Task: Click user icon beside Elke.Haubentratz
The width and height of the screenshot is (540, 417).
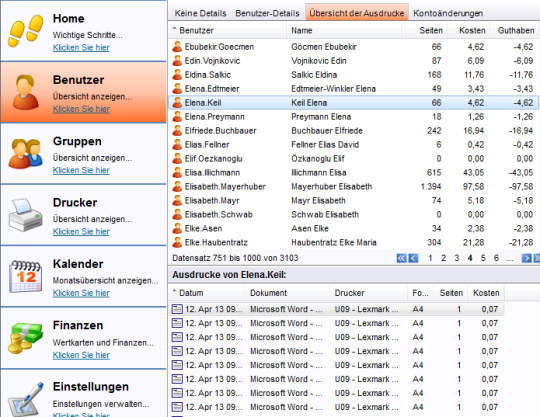Action: click(x=177, y=242)
